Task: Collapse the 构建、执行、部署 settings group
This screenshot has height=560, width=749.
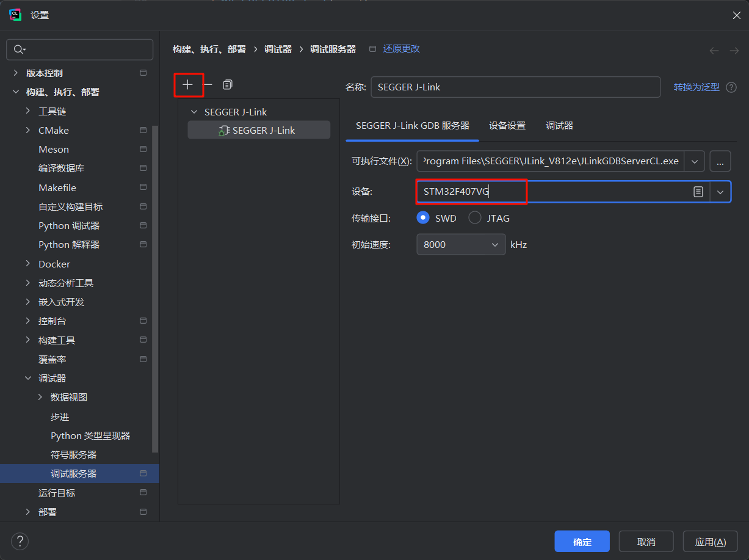Action: pos(16,92)
